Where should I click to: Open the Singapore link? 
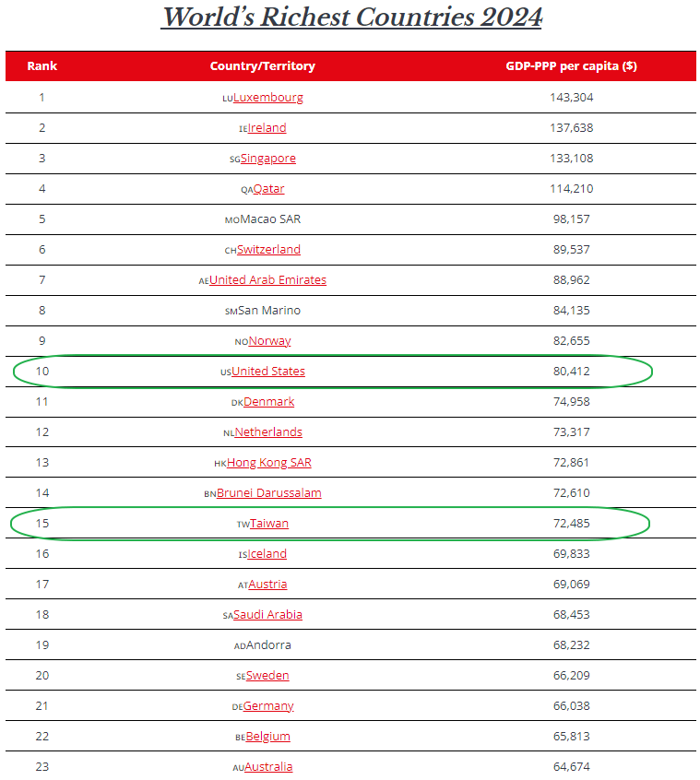(268, 159)
